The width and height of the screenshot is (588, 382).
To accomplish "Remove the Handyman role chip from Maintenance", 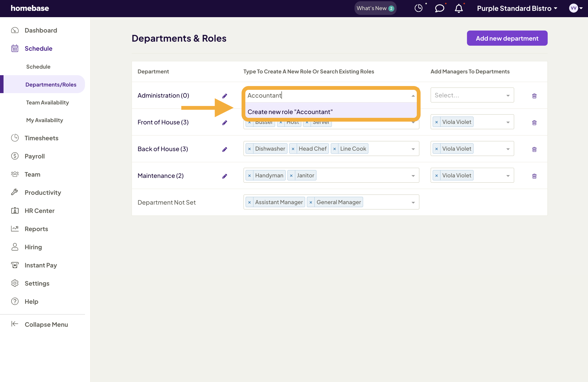I will (x=250, y=175).
